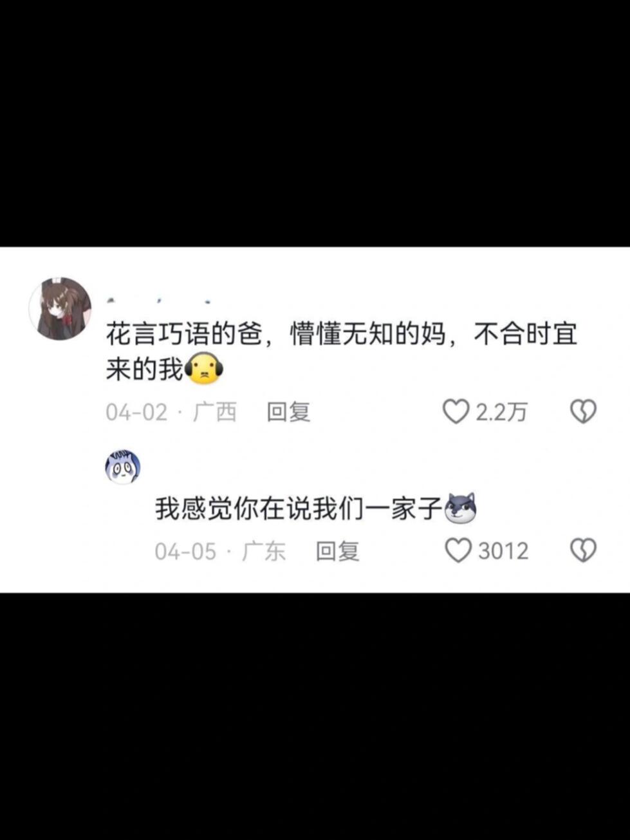
Task: Tap the husky dog emoji
Action: click(x=461, y=509)
